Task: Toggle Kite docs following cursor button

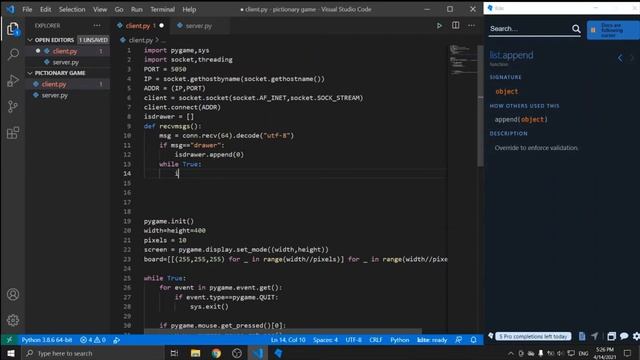Action: [x=612, y=30]
